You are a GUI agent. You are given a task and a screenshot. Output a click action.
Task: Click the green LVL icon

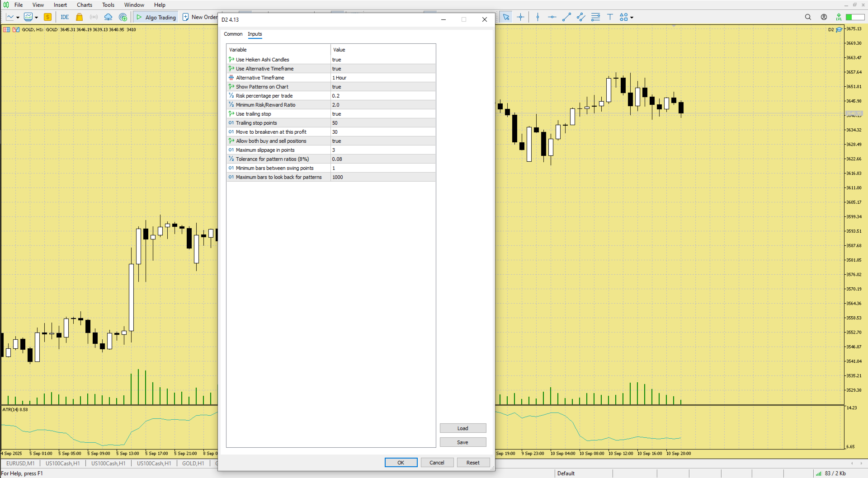click(839, 17)
